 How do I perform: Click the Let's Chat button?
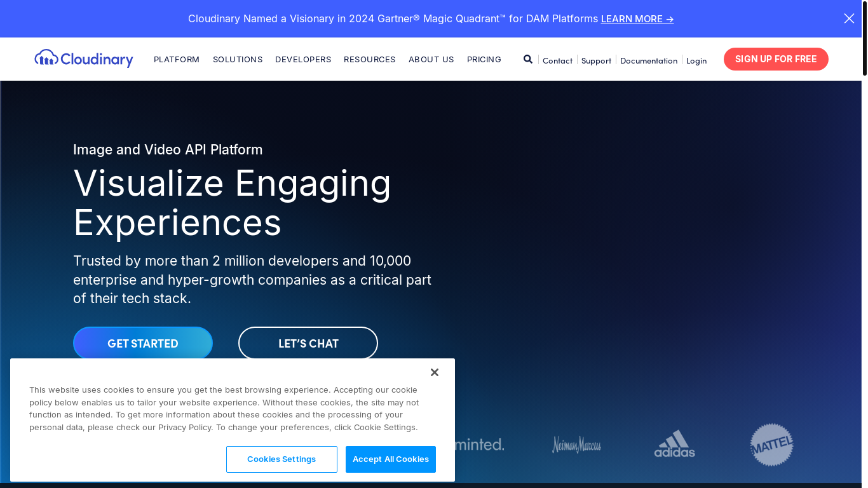[308, 343]
